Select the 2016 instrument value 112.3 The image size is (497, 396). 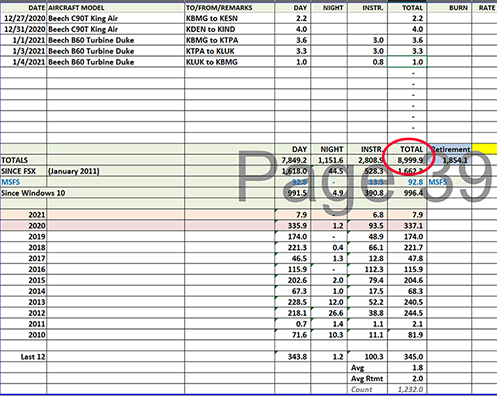click(368, 269)
